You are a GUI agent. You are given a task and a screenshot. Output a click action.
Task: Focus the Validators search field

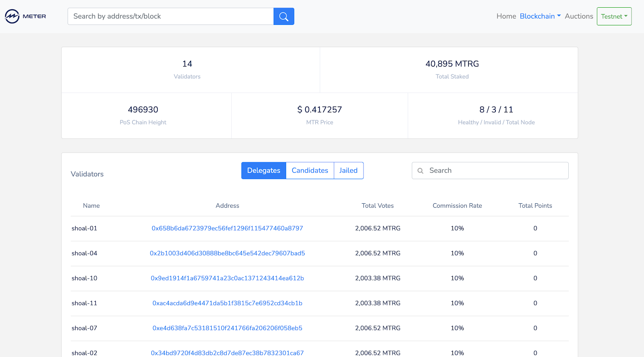tap(490, 171)
